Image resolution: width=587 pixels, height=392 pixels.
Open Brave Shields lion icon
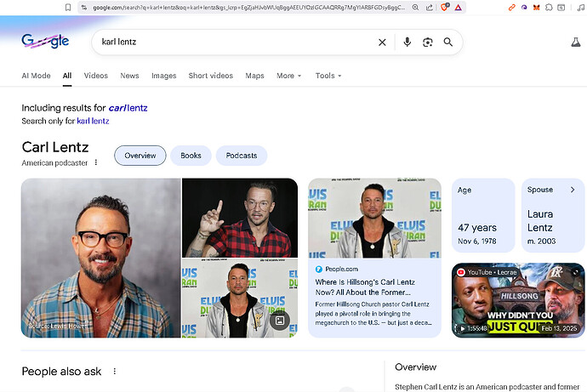pyautogui.click(x=444, y=7)
